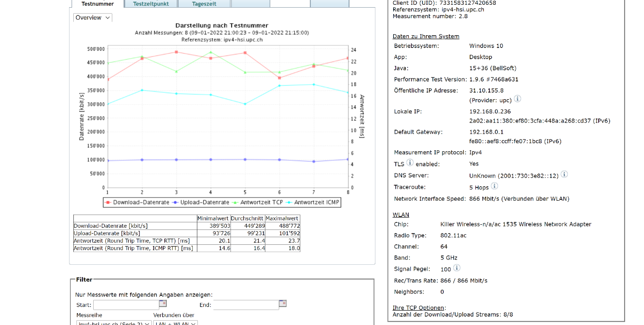This screenshot has height=325, width=644.
Task: Click green Antwortzeit TCP legend marker
Action: click(x=236, y=202)
